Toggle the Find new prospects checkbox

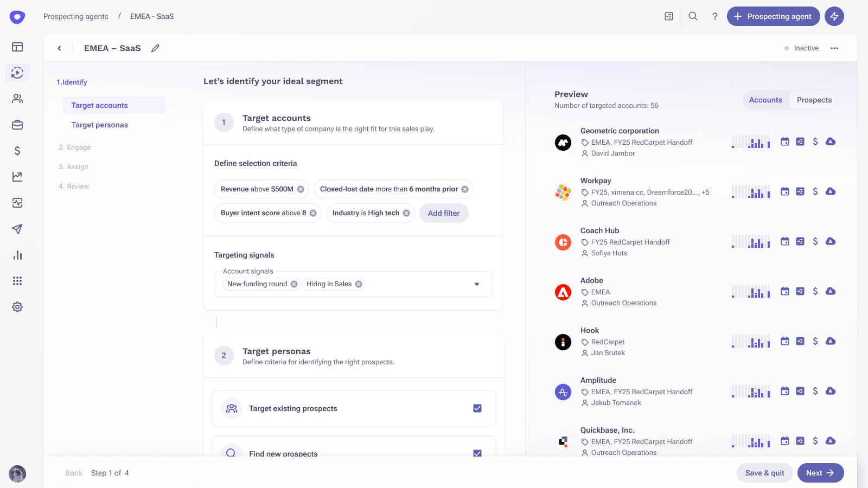pyautogui.click(x=477, y=453)
